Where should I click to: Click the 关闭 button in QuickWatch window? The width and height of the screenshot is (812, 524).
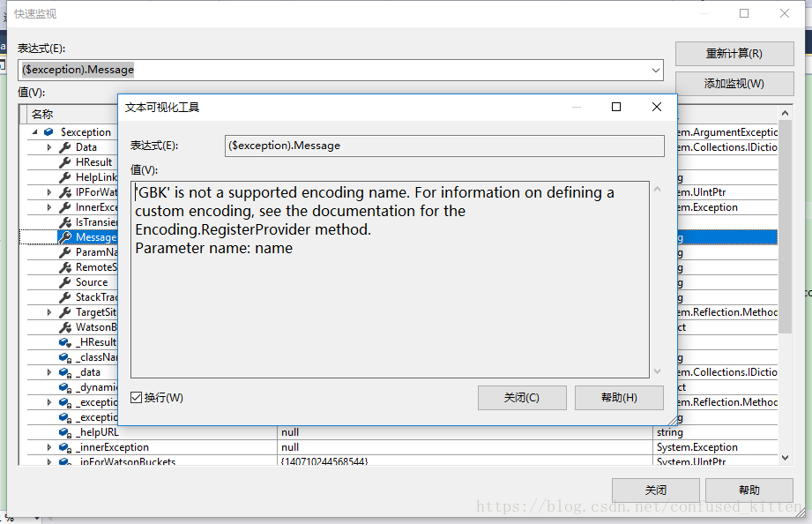tap(656, 490)
